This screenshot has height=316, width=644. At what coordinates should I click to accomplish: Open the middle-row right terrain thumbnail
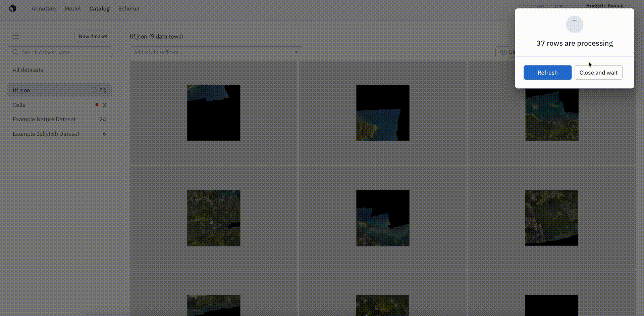tap(551, 218)
